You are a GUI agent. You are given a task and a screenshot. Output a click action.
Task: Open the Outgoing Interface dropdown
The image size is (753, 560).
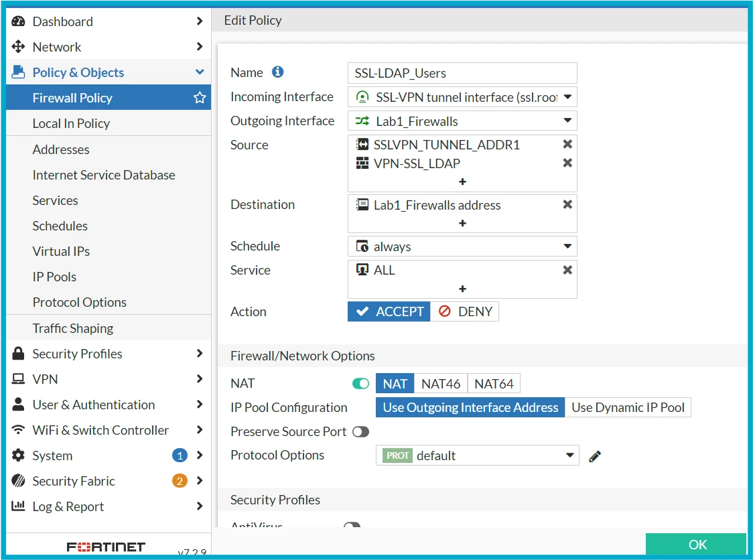[462, 121]
